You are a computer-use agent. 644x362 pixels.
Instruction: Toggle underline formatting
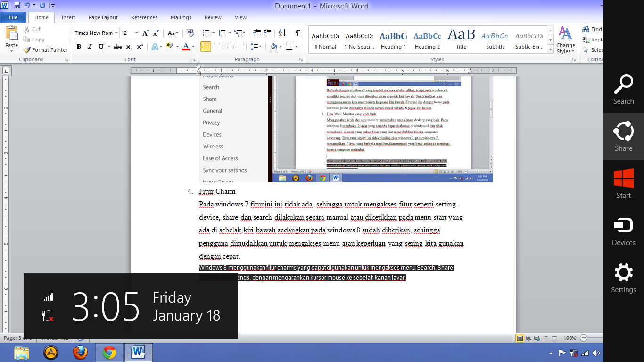[101, 47]
